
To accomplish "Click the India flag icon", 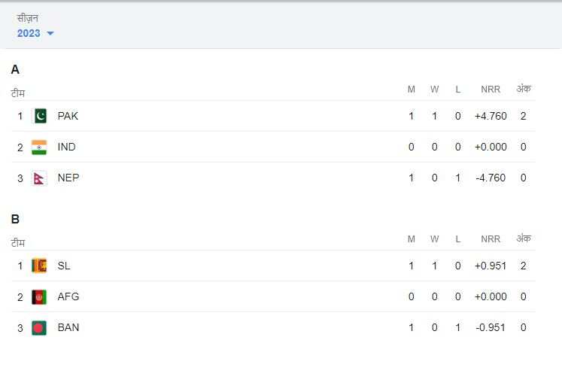I will coord(40,147).
